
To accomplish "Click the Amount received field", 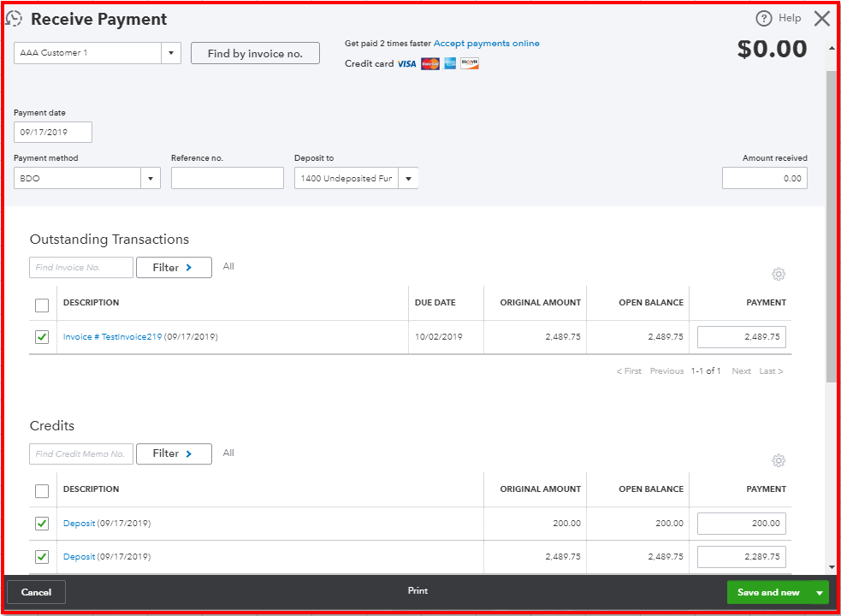I will coord(764,178).
